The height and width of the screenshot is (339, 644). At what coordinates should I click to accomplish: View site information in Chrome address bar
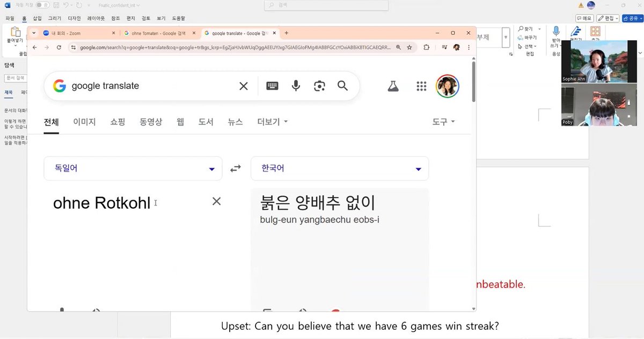click(x=74, y=47)
